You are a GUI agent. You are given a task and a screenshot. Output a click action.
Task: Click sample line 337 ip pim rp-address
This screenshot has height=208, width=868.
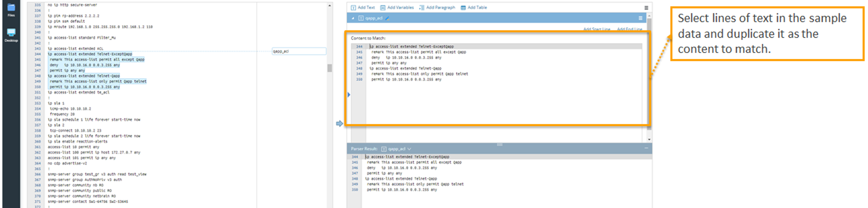[x=73, y=16]
